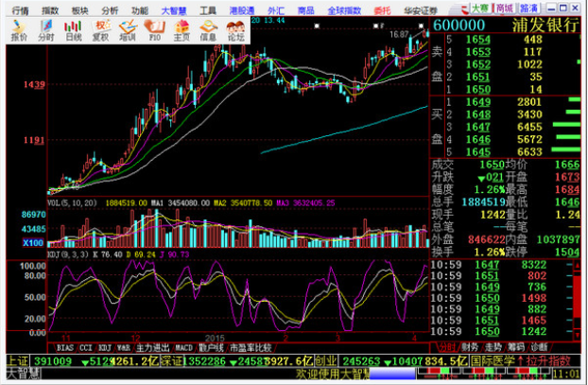Click buy-1 price 1649
The height and width of the screenshot is (385, 588).
(x=478, y=102)
